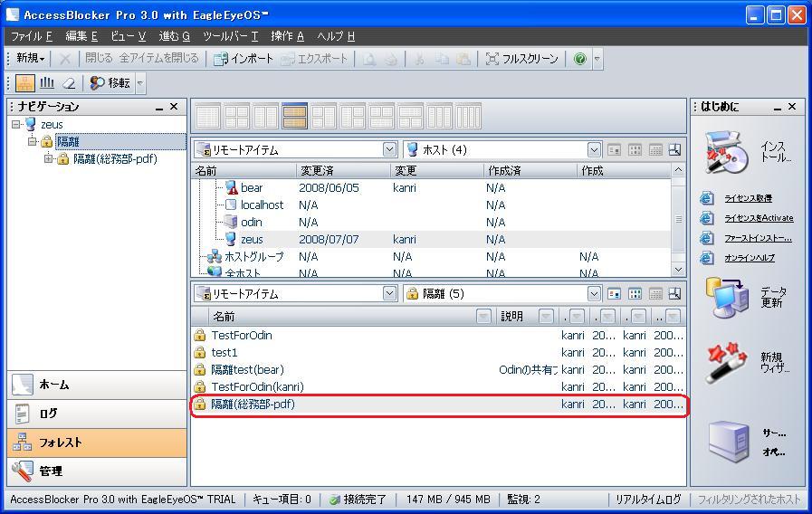This screenshot has width=812, height=514.
Task: Open the ライセンスをActivate link
Action: tap(759, 218)
